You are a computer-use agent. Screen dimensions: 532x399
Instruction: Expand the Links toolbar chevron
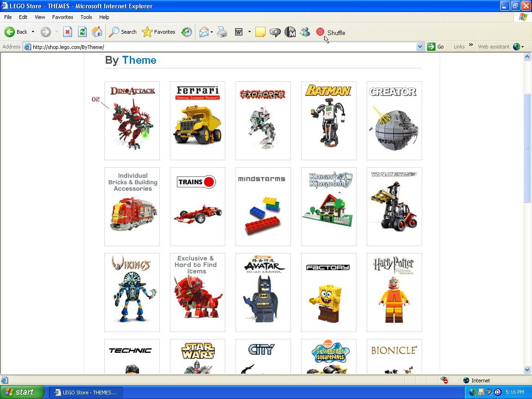[471, 45]
